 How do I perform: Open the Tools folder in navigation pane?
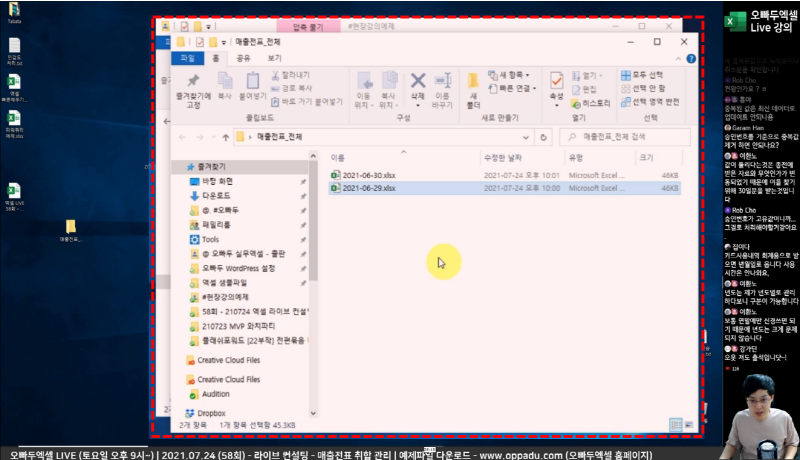coord(210,239)
